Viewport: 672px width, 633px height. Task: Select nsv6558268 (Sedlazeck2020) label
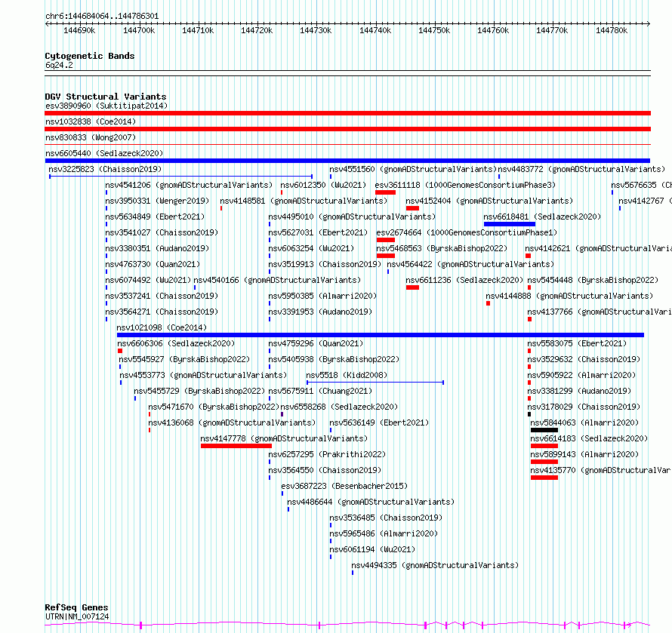(x=339, y=407)
